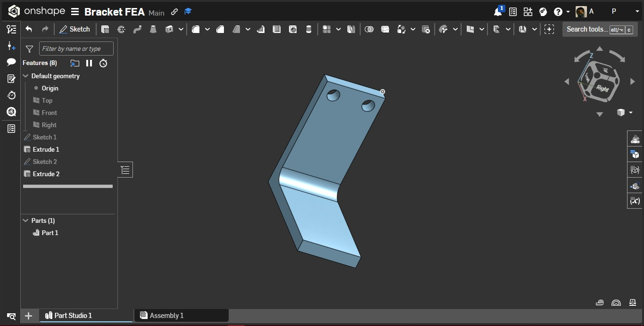This screenshot has width=644, height=326.
Task: Open the Hole tool
Action: [294, 29]
